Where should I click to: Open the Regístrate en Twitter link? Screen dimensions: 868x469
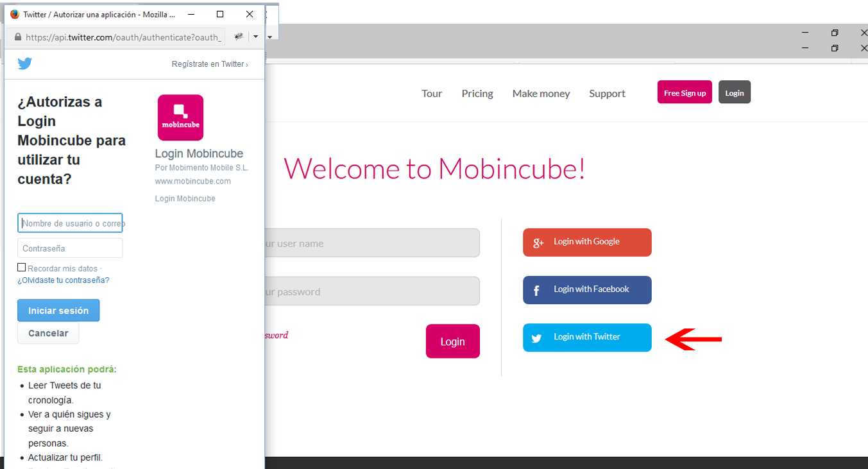click(x=210, y=64)
